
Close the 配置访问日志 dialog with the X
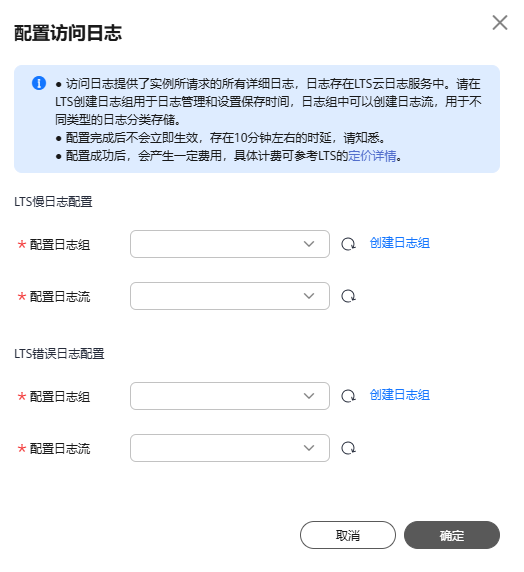point(500,23)
